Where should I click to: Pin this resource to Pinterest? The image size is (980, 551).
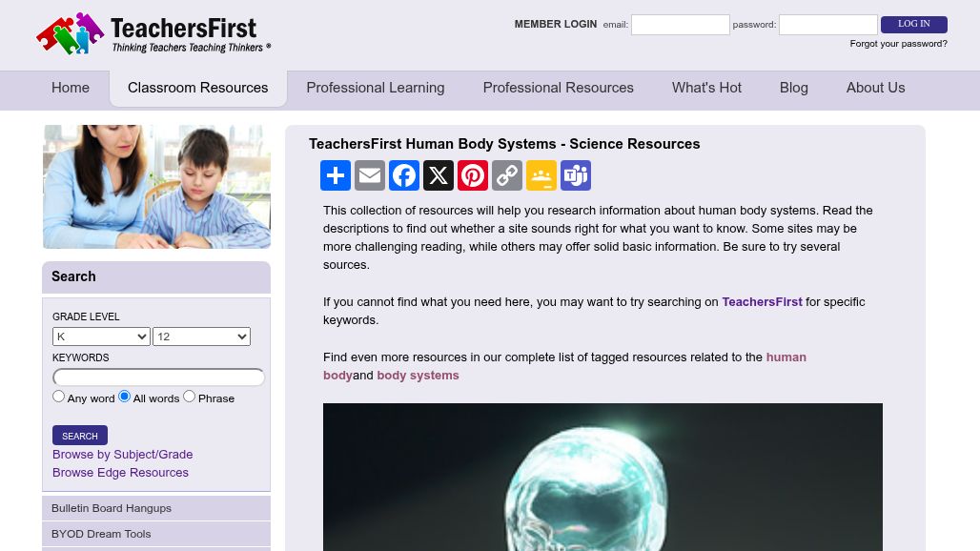click(x=473, y=175)
